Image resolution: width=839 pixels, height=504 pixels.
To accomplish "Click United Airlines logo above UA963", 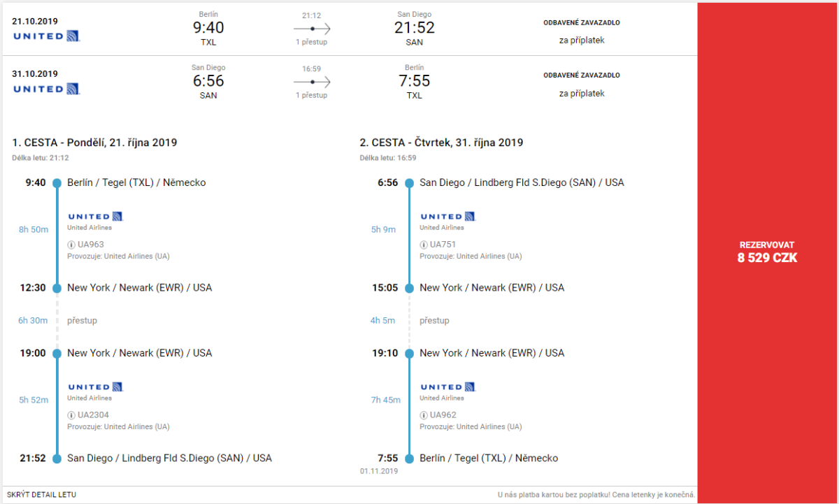I will [x=95, y=217].
